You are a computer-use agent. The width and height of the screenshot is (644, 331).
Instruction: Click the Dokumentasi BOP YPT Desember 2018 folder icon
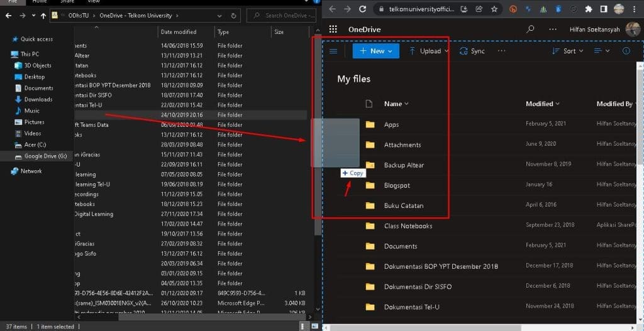coord(370,266)
